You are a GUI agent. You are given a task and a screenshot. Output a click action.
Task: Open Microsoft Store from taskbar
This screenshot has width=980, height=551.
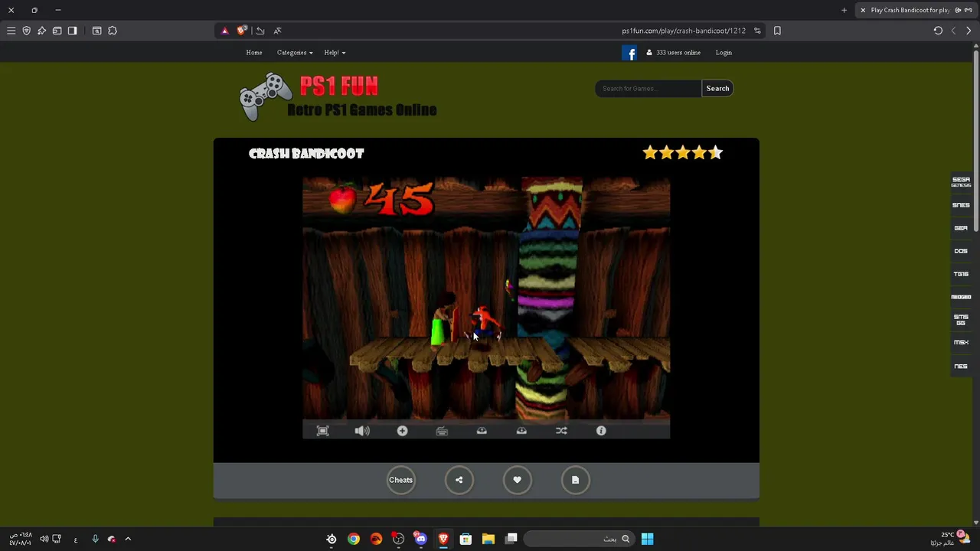coord(465,539)
